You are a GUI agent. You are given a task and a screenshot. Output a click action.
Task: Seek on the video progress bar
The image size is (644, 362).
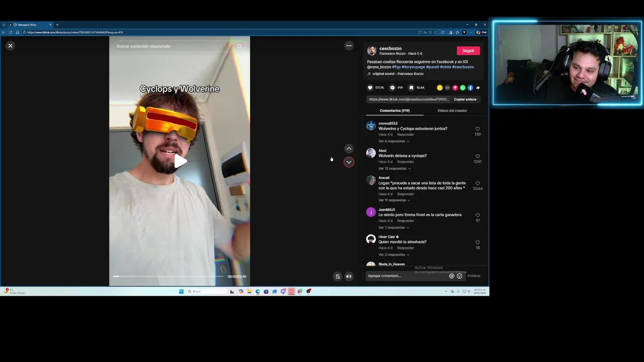pos(168,276)
